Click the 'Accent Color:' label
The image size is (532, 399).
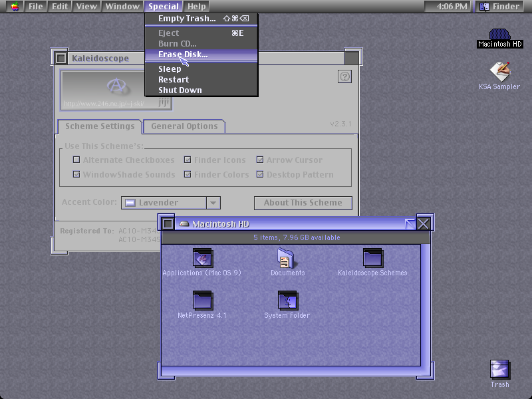89,202
